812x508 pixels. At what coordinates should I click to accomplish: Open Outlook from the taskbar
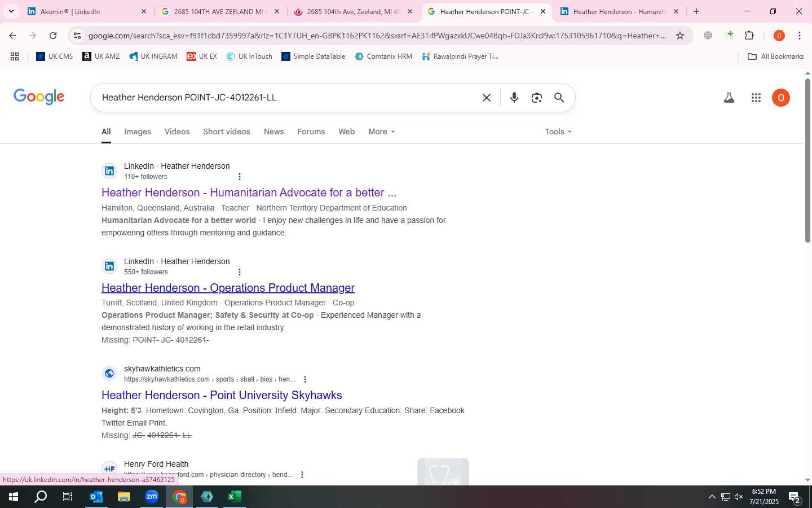(x=96, y=497)
